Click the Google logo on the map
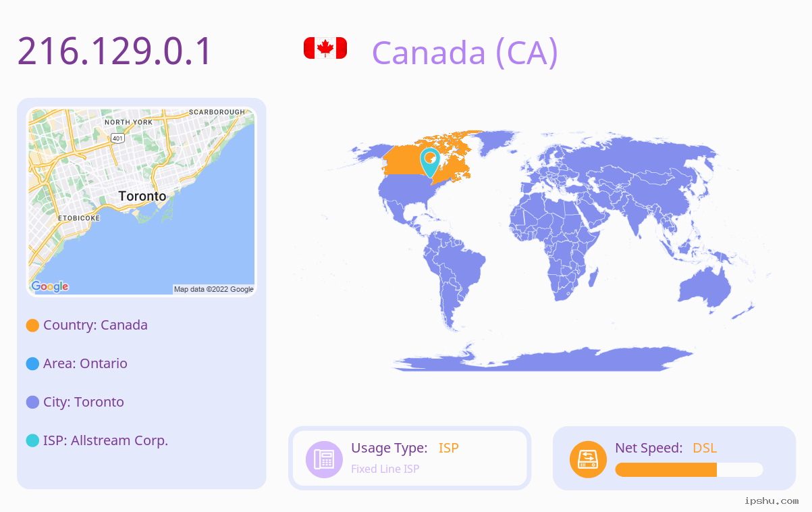Viewport: 812px width, 512px height. [x=50, y=286]
